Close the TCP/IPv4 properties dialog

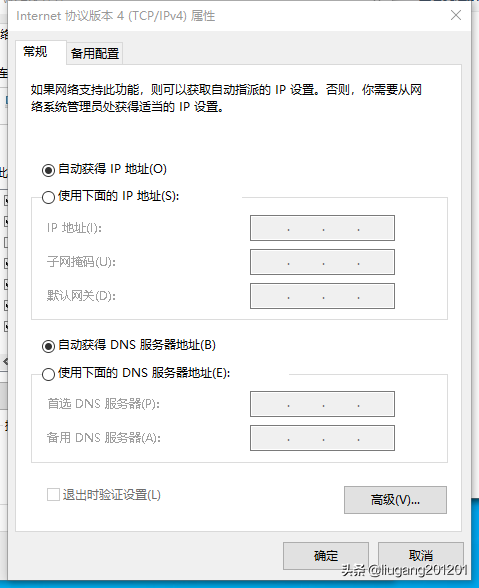pyautogui.click(x=456, y=15)
